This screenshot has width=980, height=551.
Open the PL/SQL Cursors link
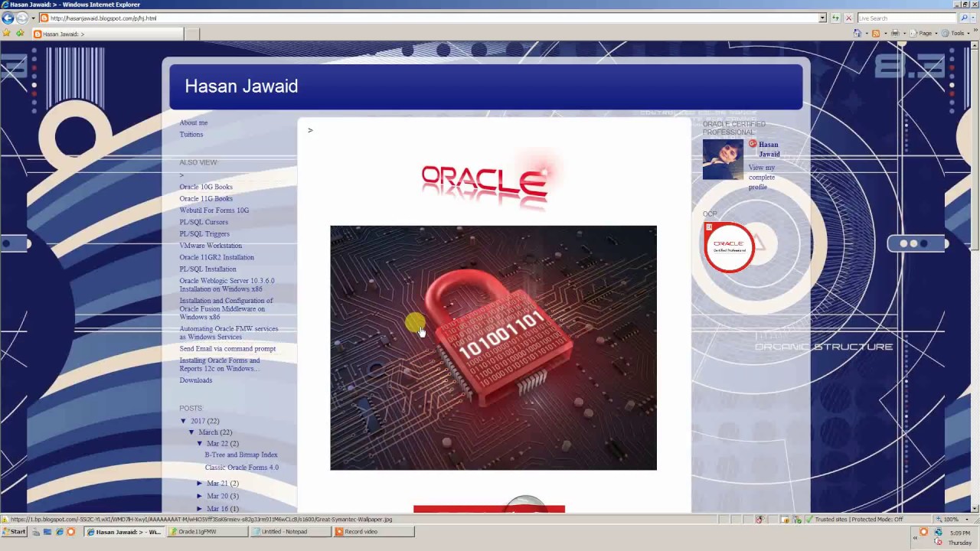click(x=204, y=223)
